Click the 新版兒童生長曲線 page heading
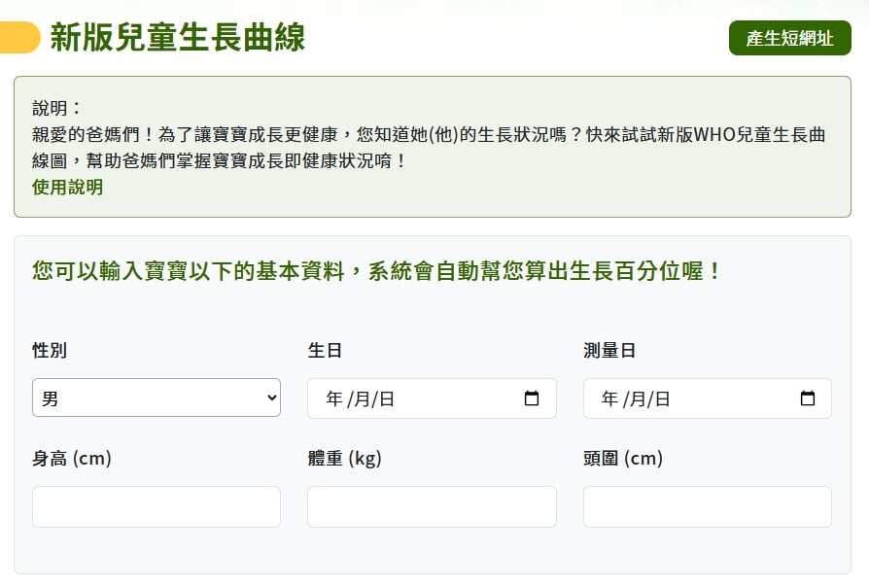Image resolution: width=869 pixels, height=588 pixels. [x=177, y=38]
